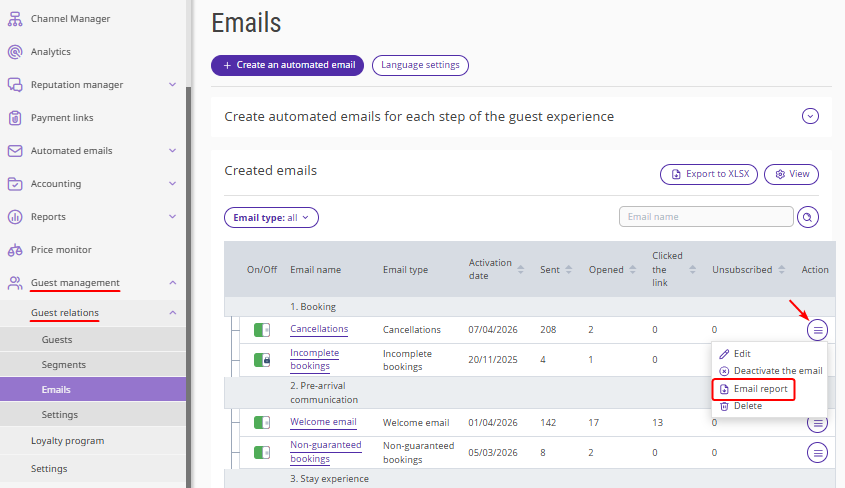Click the Payment links icon
The width and height of the screenshot is (845, 488).
[x=15, y=118]
